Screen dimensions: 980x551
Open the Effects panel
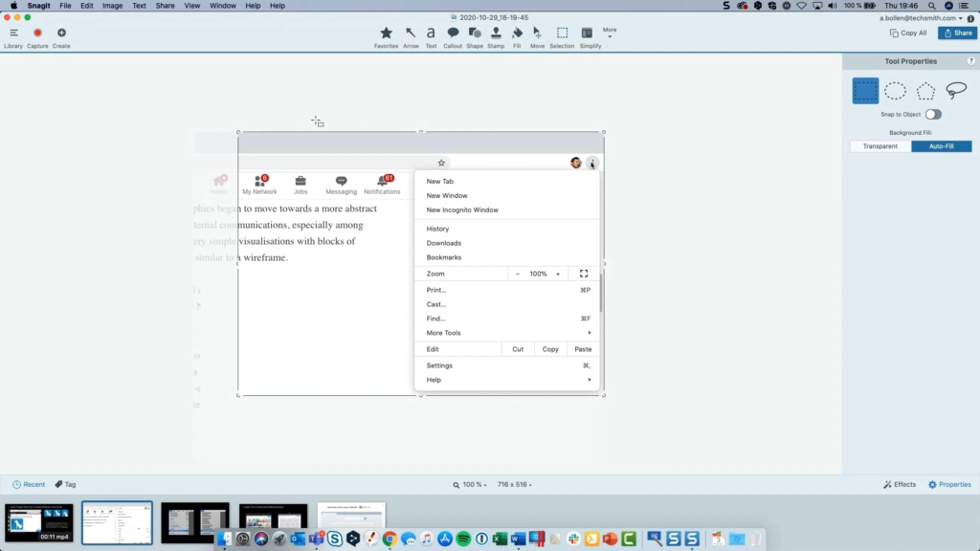click(x=900, y=484)
